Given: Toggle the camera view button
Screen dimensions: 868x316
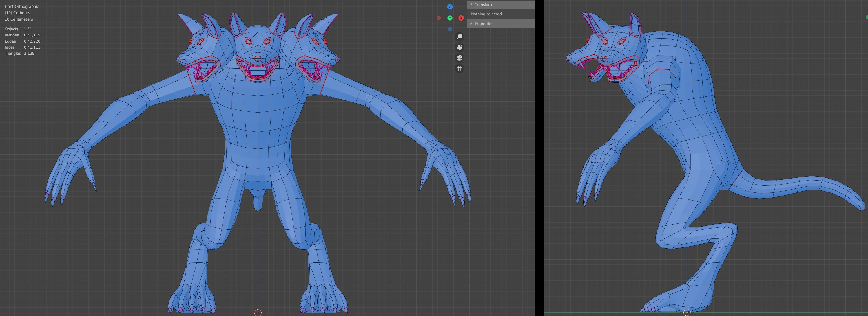Looking at the screenshot, I should (x=459, y=58).
